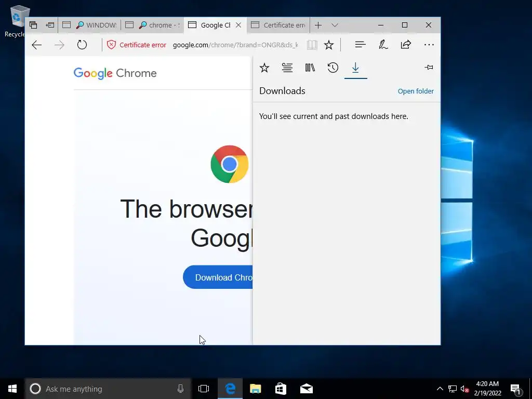Show Favorites in the hub panel
Viewport: 532px width, 399px height.
tap(264, 68)
